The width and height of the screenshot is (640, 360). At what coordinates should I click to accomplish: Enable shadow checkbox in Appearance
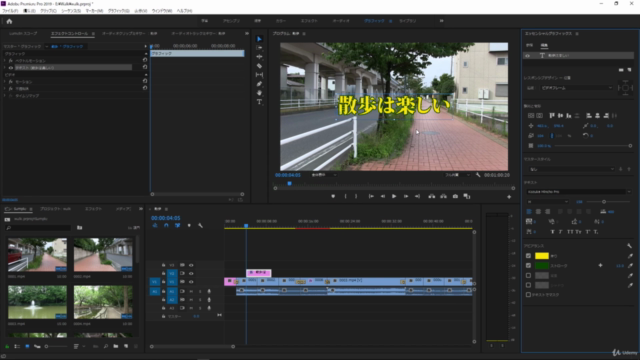[528, 285]
